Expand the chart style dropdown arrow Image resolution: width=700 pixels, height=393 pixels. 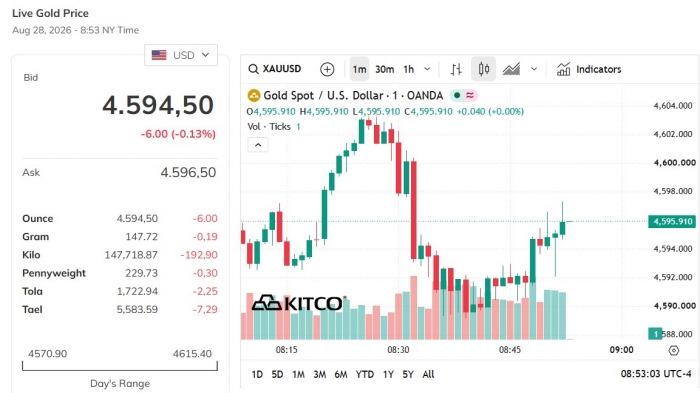click(534, 69)
